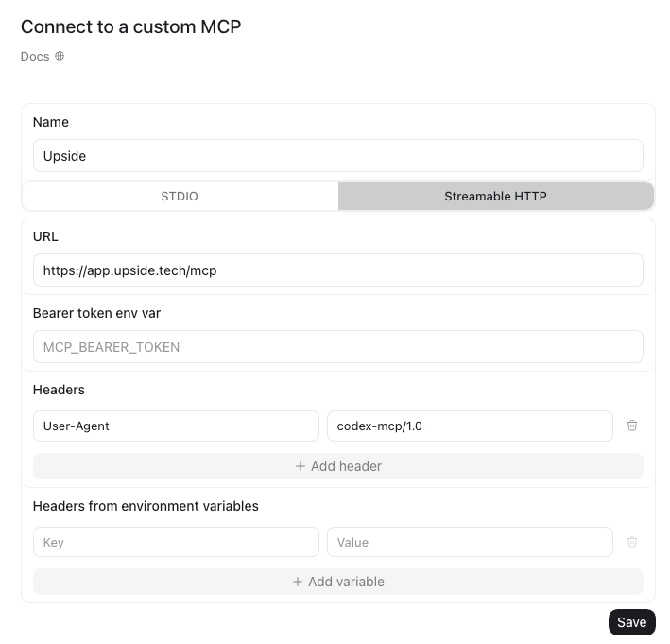Select the Streamable HTTP tab
Viewport: 670px width, 644px height.
[x=496, y=196]
